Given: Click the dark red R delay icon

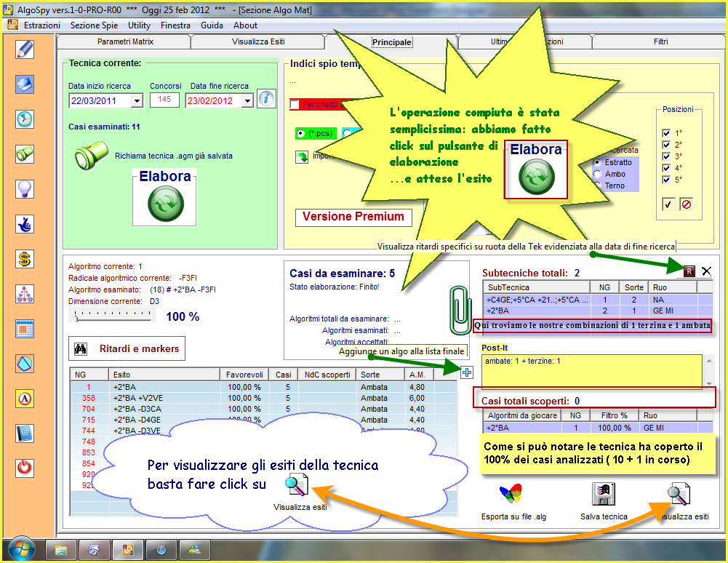Looking at the screenshot, I should click(689, 271).
